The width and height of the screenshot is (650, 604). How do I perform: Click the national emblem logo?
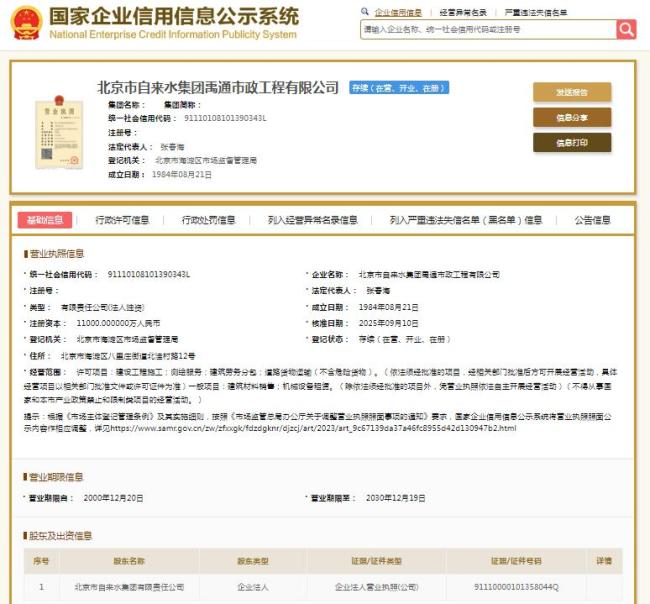coord(26,22)
